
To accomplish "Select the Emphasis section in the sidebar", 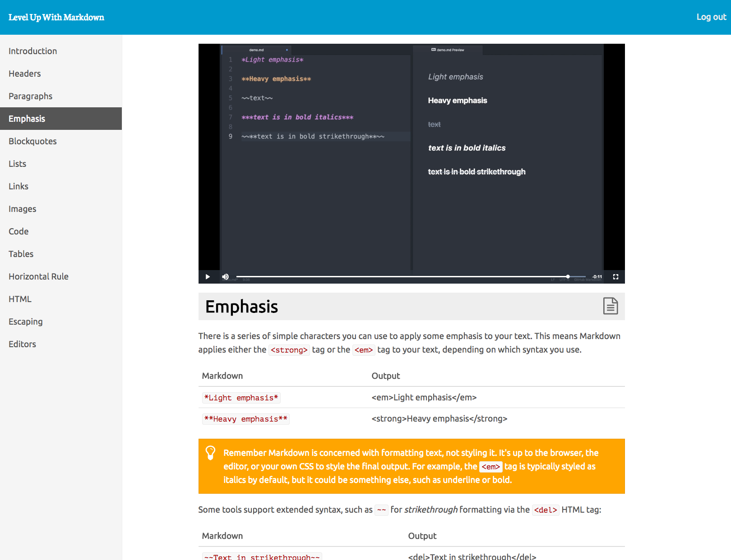I will [x=27, y=119].
